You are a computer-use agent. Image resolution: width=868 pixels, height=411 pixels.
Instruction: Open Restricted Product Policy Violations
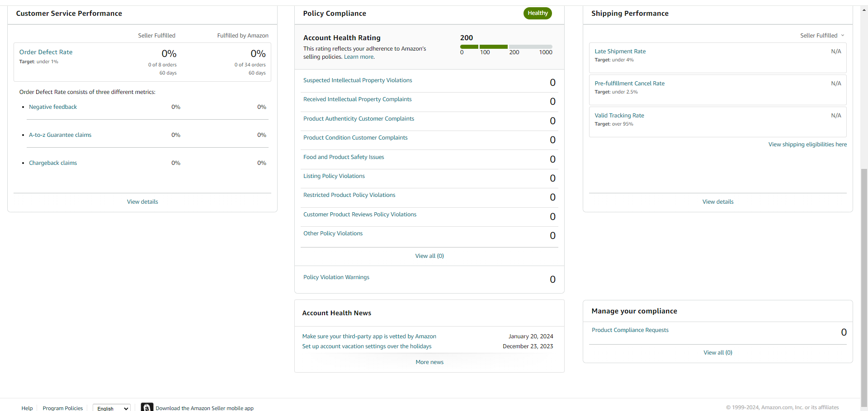pos(349,195)
